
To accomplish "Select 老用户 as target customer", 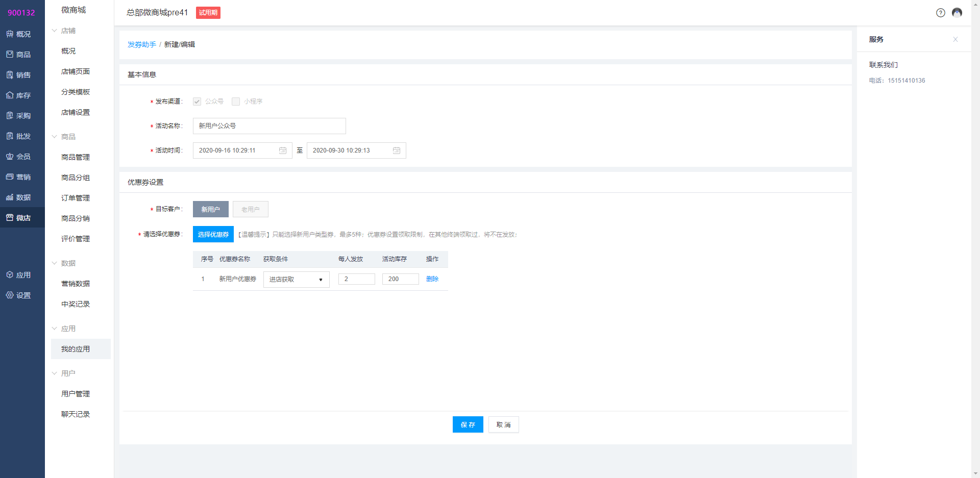I will [250, 209].
